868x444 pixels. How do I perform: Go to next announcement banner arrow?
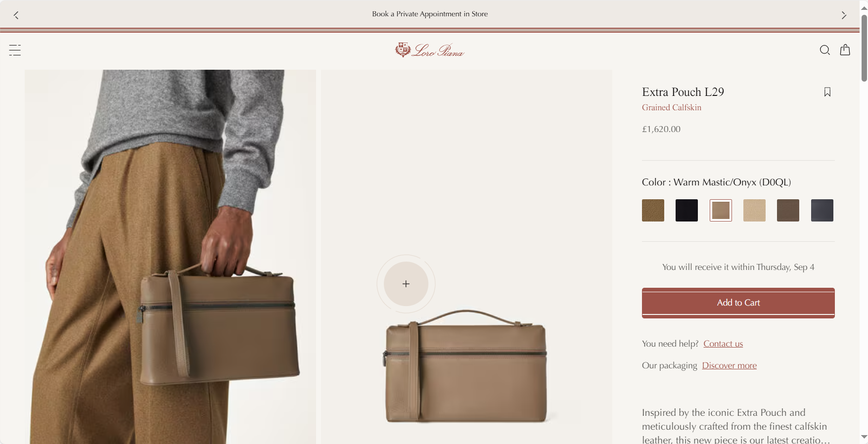[844, 15]
